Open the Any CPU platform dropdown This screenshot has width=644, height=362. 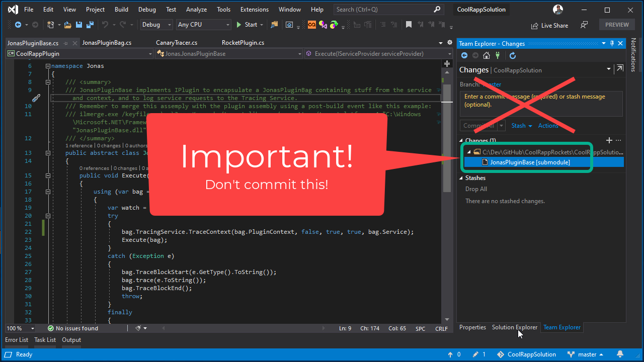tap(203, 24)
